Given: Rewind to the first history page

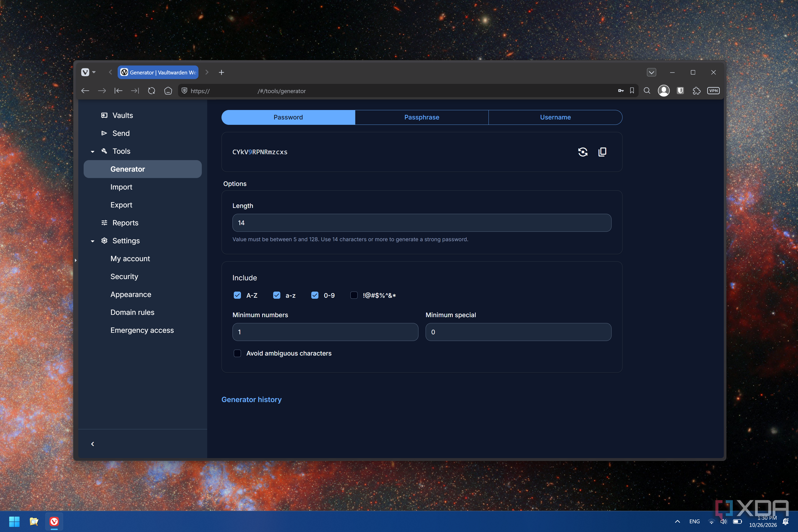Looking at the screenshot, I should (118, 91).
